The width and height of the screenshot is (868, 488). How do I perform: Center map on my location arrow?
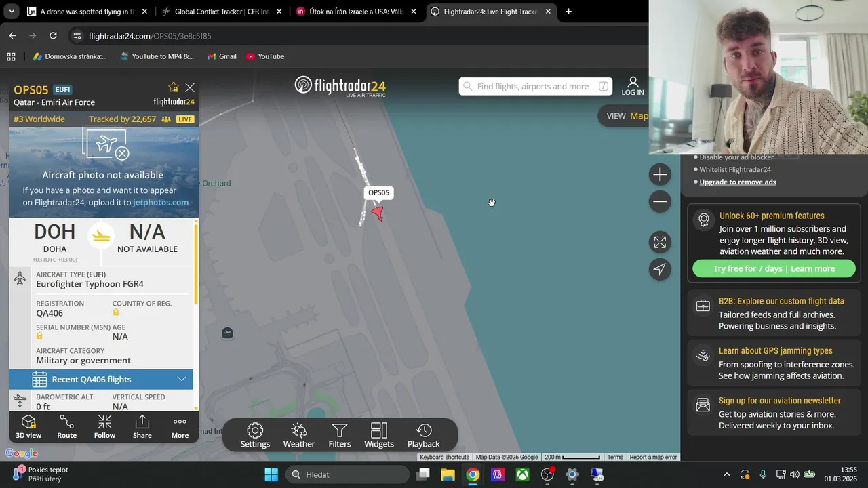660,269
